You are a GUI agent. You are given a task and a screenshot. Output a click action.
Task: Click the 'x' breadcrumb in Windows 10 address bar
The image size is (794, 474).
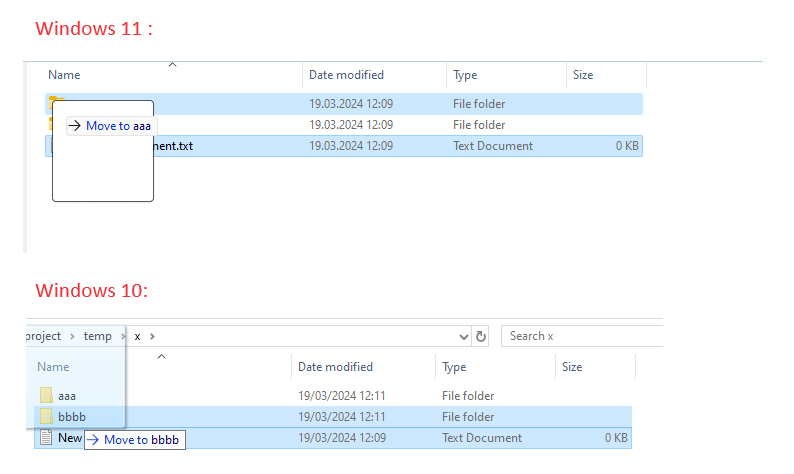pos(137,336)
